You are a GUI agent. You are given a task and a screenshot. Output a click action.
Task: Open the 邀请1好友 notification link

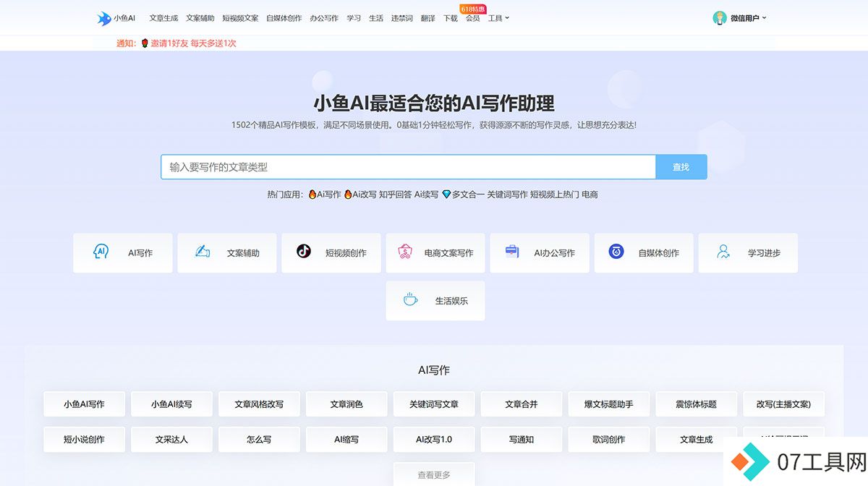tap(193, 43)
